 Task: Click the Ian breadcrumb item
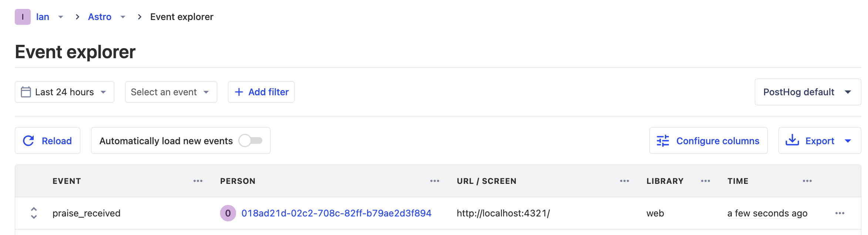tap(43, 17)
